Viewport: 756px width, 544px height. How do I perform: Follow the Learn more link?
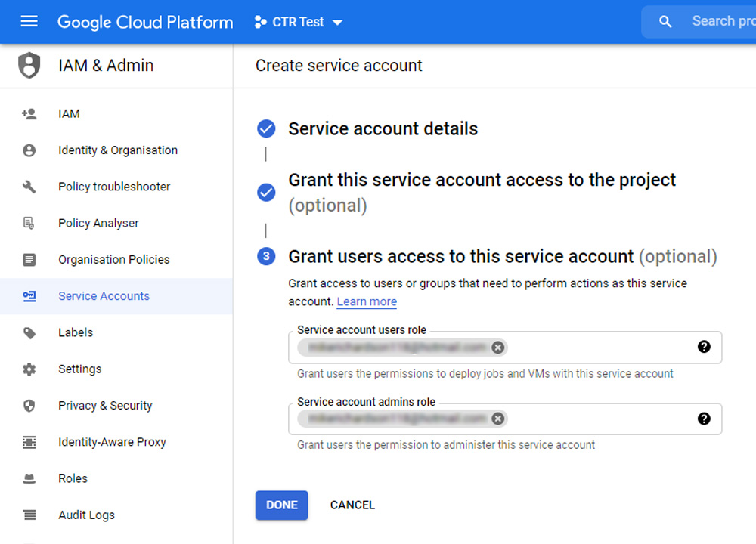(x=367, y=302)
